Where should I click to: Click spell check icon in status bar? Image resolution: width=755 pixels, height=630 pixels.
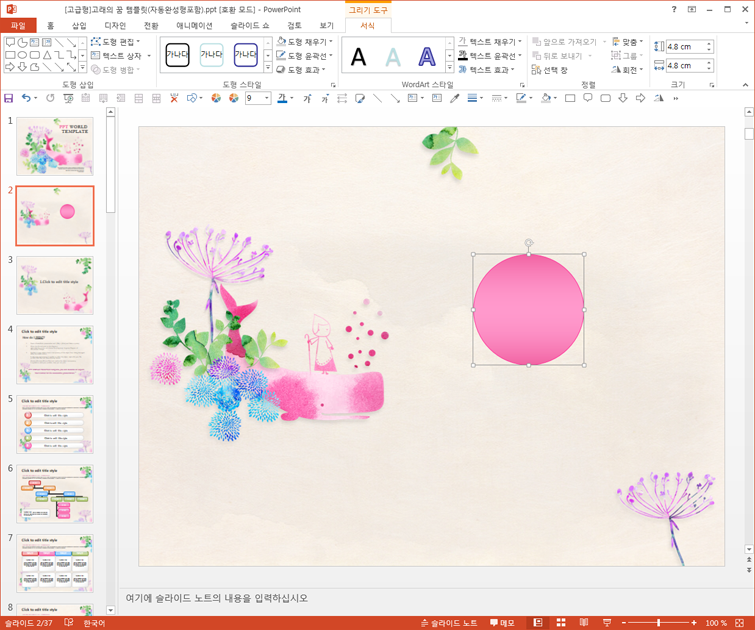68,622
